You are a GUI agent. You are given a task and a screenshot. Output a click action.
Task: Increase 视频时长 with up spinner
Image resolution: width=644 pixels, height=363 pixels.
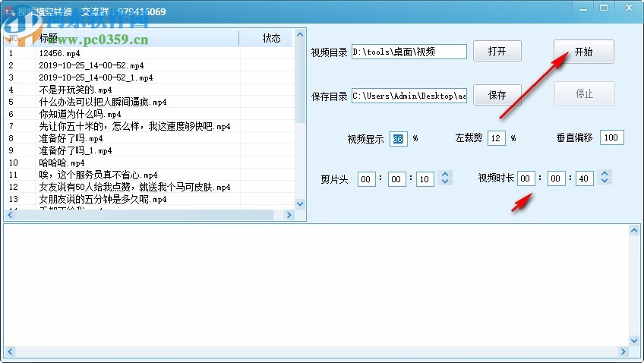605,173
